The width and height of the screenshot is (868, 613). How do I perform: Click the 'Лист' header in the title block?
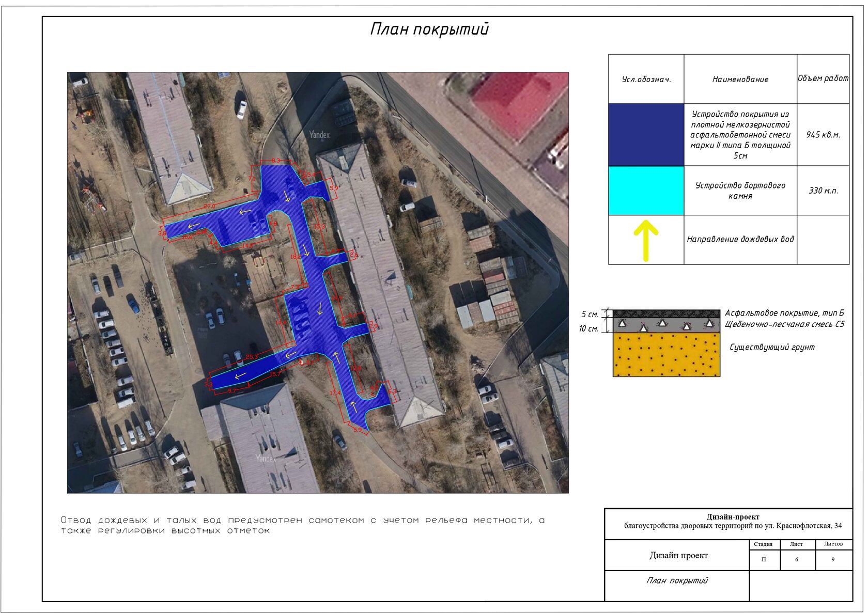click(796, 544)
